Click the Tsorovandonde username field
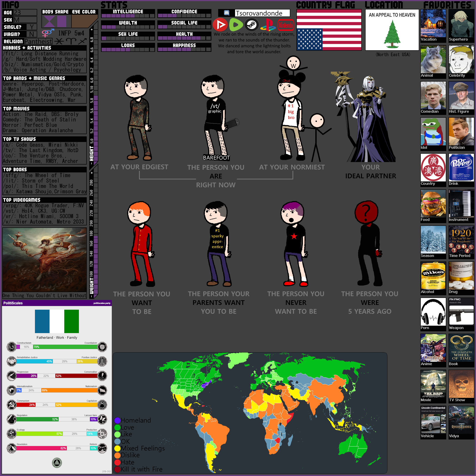Image resolution: width=476 pixels, height=476 pixels. [262, 13]
